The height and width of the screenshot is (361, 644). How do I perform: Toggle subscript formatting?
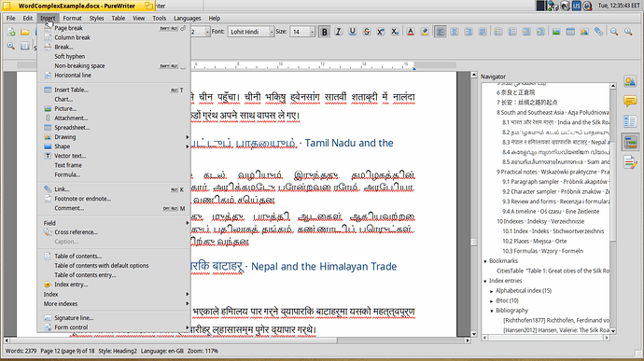click(395, 32)
